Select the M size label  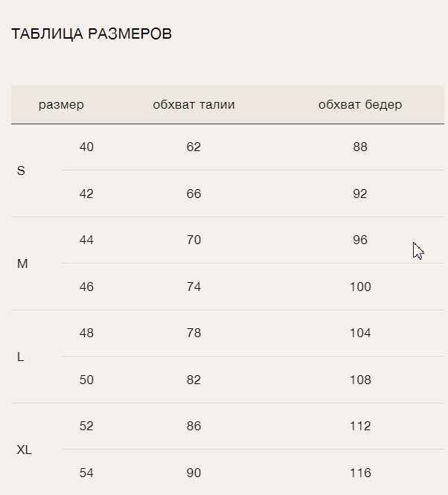22,264
